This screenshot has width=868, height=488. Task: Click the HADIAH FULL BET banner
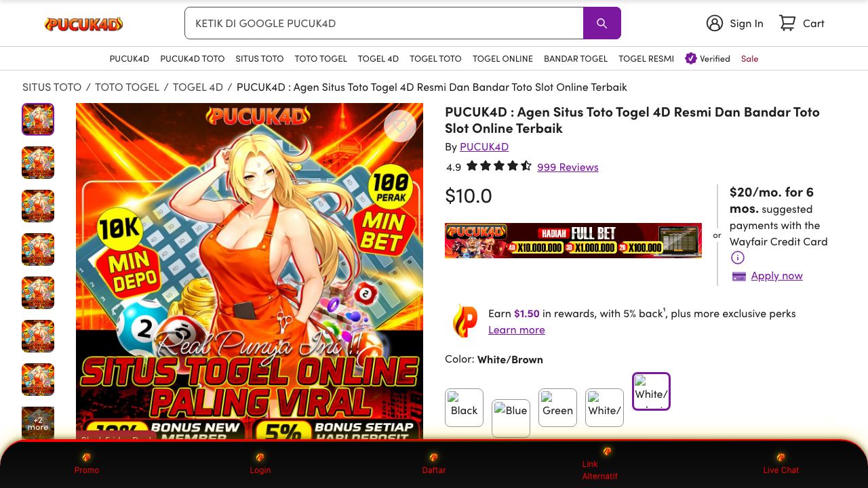point(573,241)
